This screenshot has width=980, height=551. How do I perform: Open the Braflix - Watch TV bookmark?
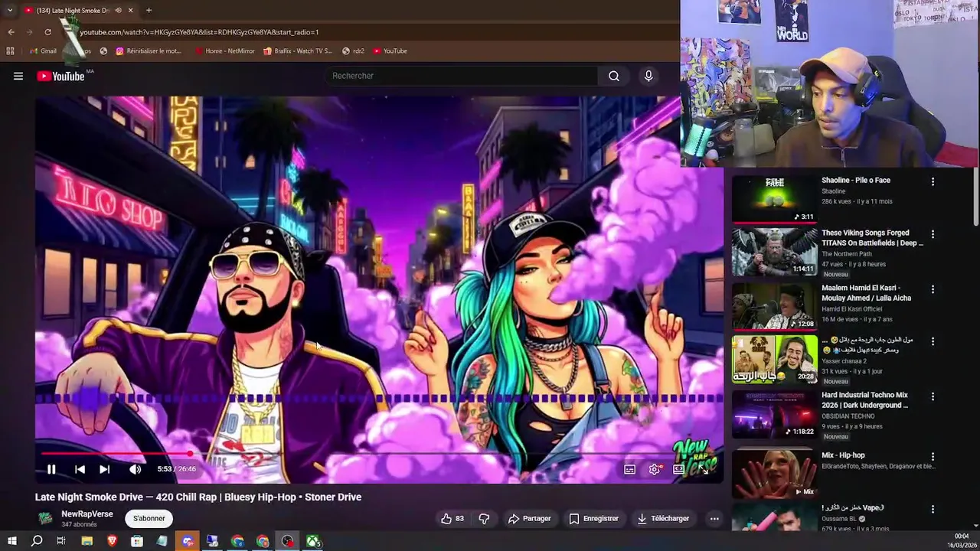[x=298, y=51]
